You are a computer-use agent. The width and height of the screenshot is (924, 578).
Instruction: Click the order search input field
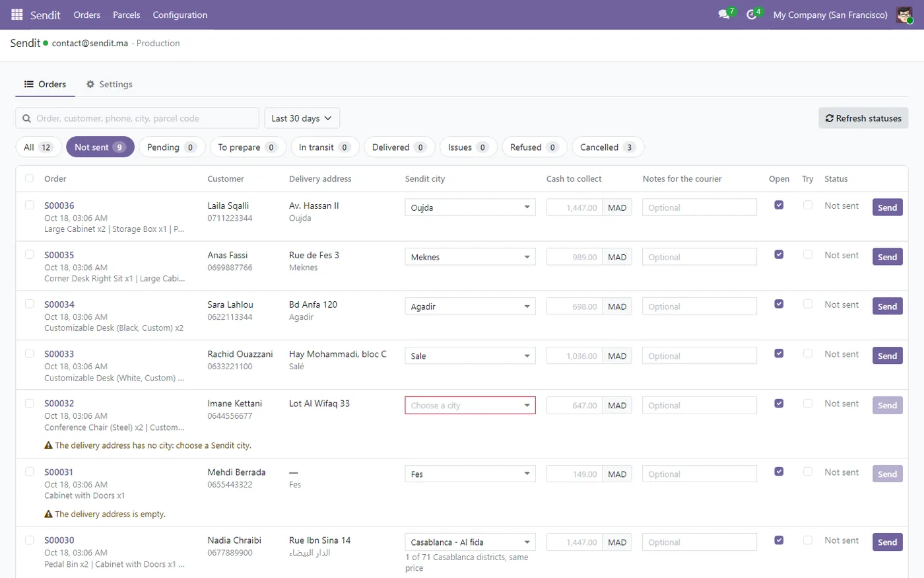point(137,118)
